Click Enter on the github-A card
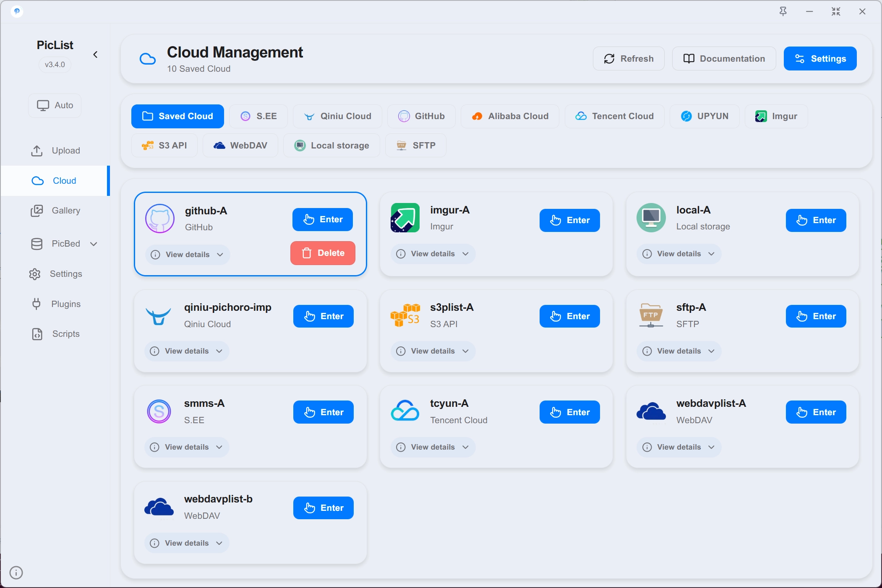The width and height of the screenshot is (882, 588). (323, 219)
